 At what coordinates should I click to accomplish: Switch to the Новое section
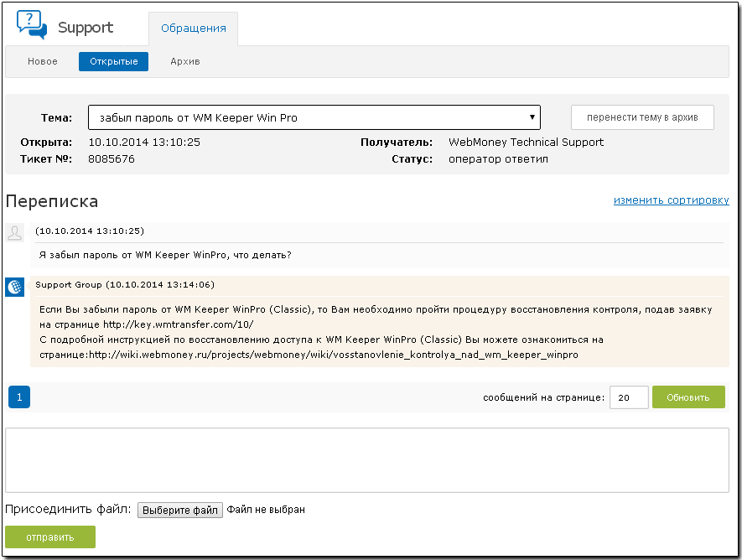tap(43, 61)
